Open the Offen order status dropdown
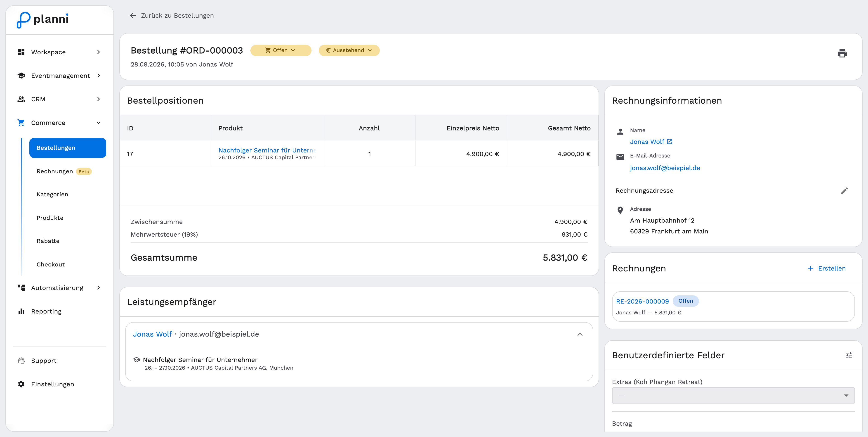 (x=281, y=50)
